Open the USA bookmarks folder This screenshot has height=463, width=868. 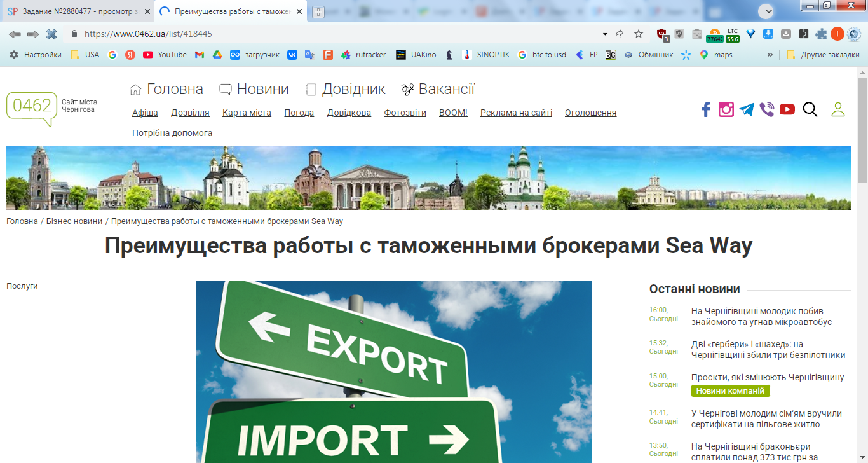(x=85, y=55)
